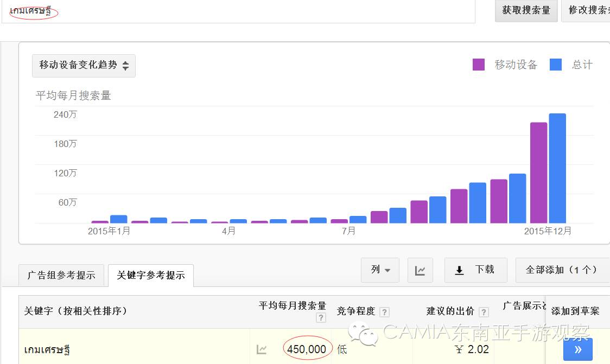Click the 修改搜索 button
Image resolution: width=610 pixels, height=364 pixels.
tap(587, 10)
